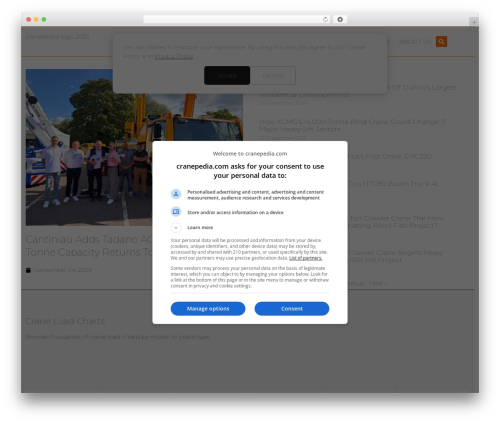Open XCMG 14,000-Tonne Ring Crane article
The image size is (500, 423).
(x=352, y=125)
